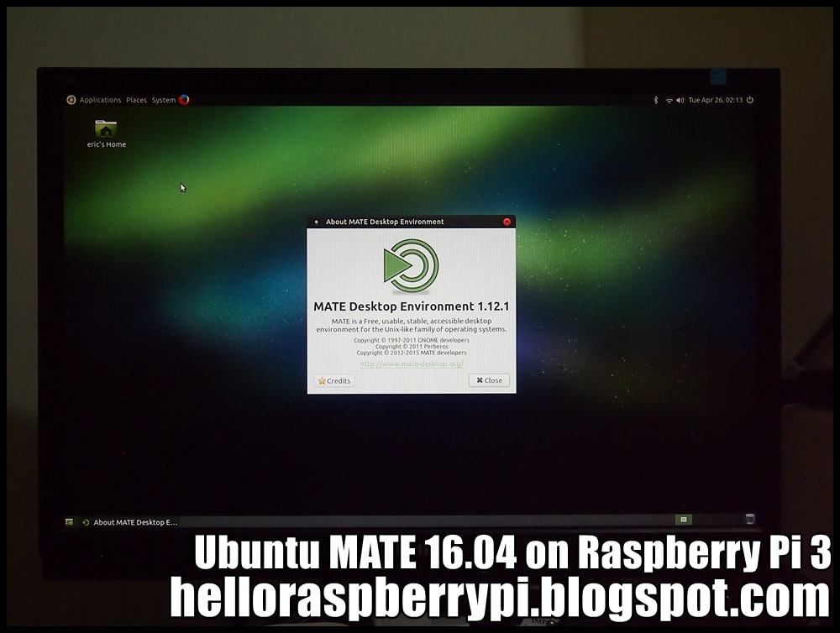Open the Applications menu
Image resolution: width=840 pixels, height=633 pixels.
coord(100,100)
